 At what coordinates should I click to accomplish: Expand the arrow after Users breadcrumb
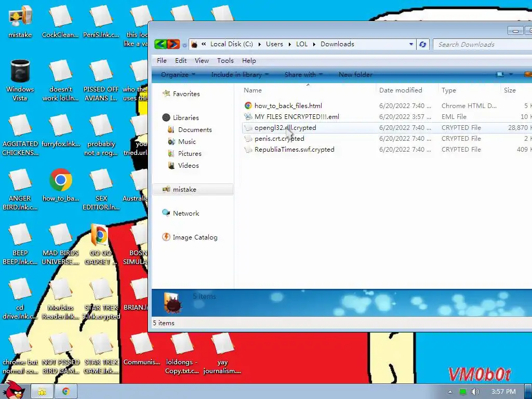coord(290,45)
